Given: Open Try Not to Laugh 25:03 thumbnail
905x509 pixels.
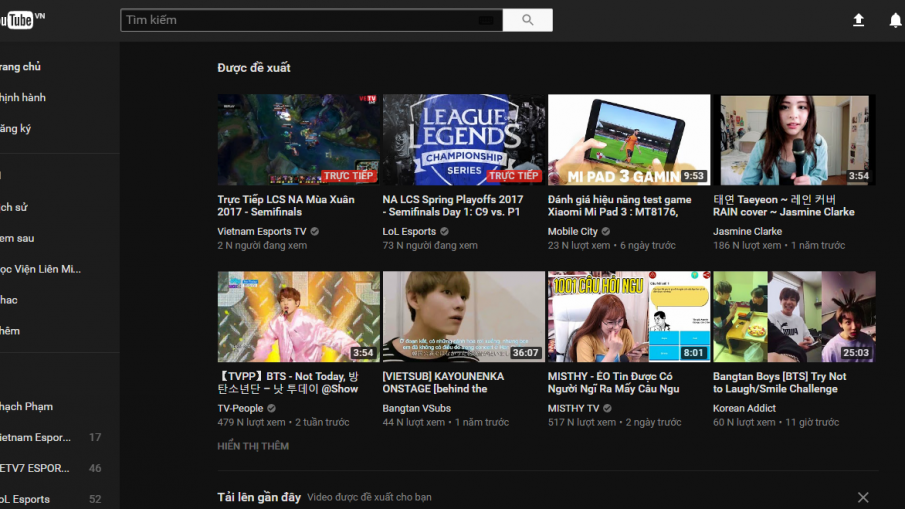Looking at the screenshot, I should tap(794, 317).
